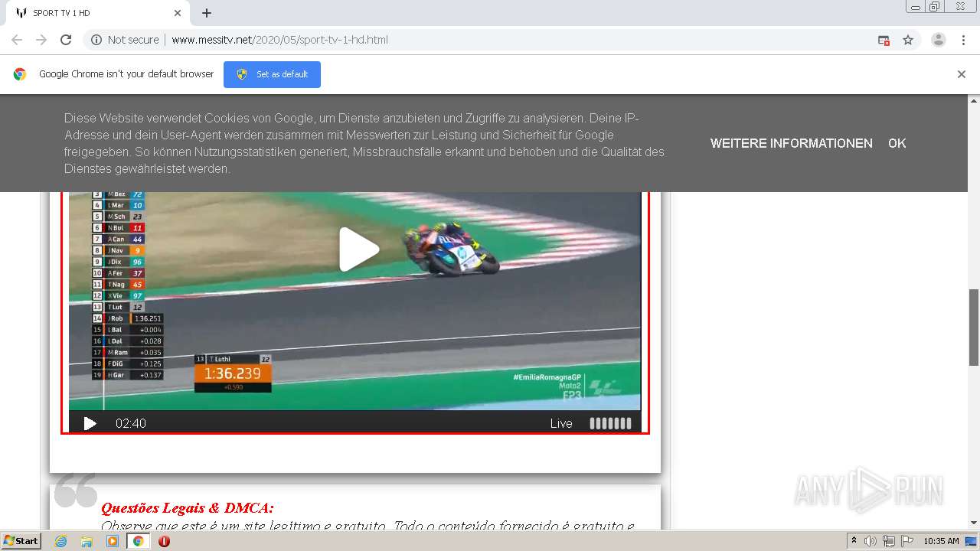Click the Set as default button

click(x=272, y=74)
